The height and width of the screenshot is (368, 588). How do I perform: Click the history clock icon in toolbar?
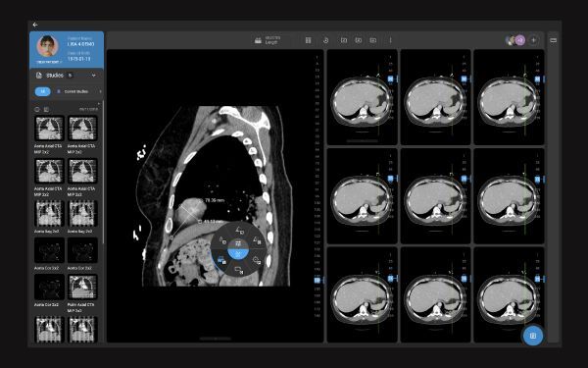pyautogui.click(x=326, y=40)
